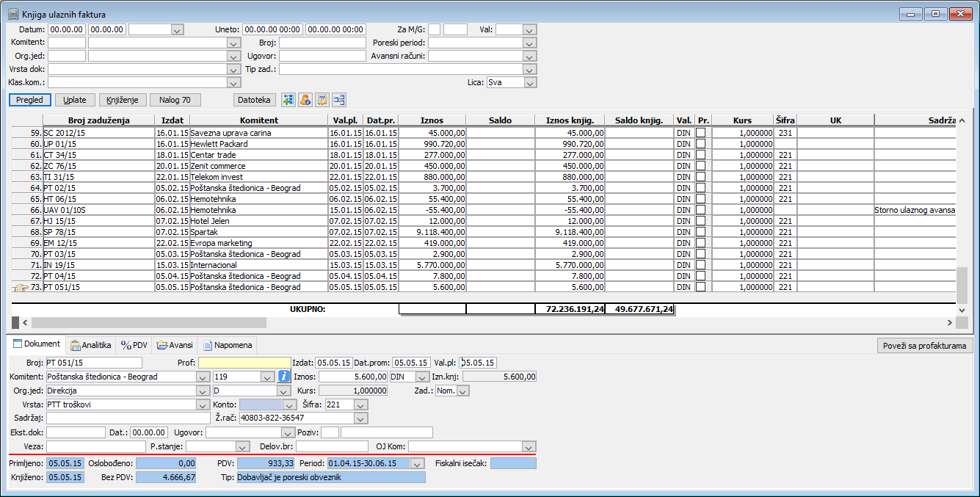Switch to the Analitika tab
The height and width of the screenshot is (497, 980).
91,345
